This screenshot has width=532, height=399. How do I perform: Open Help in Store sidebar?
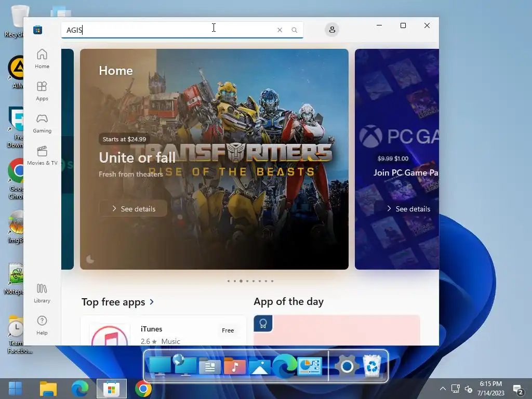(x=42, y=325)
